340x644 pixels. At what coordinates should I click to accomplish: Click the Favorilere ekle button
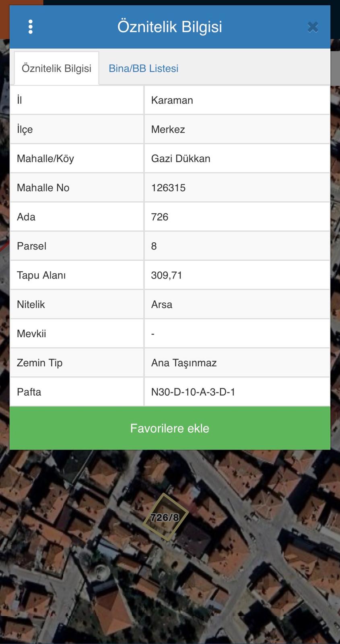coord(170,428)
